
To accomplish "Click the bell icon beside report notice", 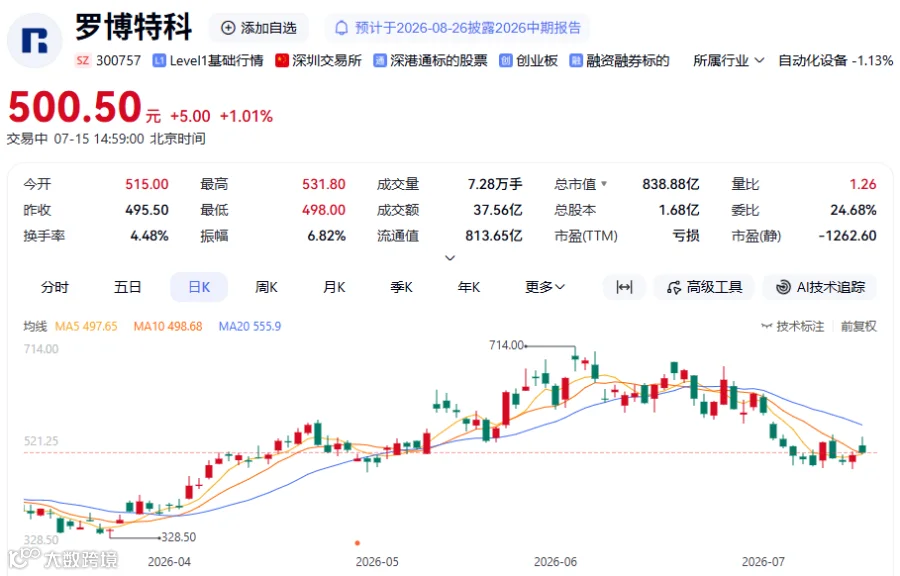I will [x=342, y=28].
